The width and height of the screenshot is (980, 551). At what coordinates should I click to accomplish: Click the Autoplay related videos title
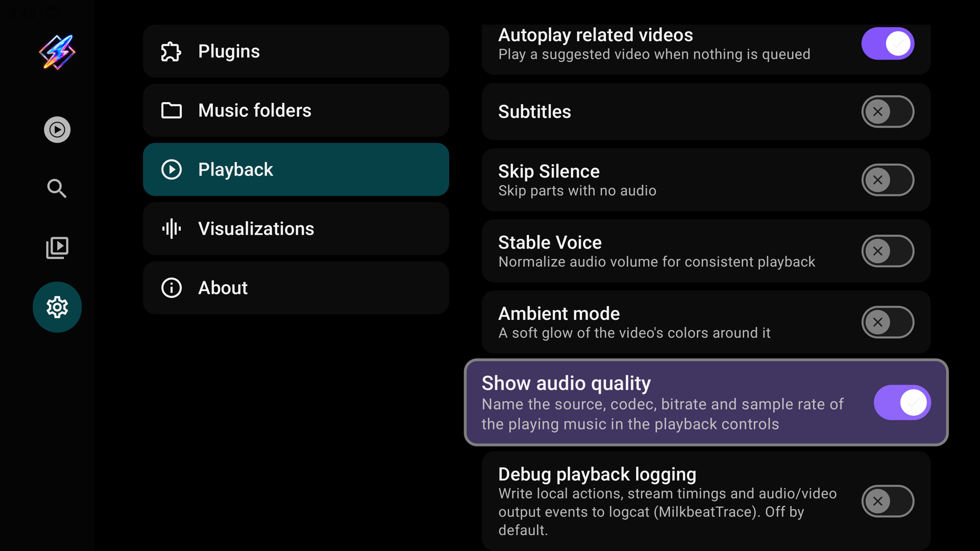[596, 35]
